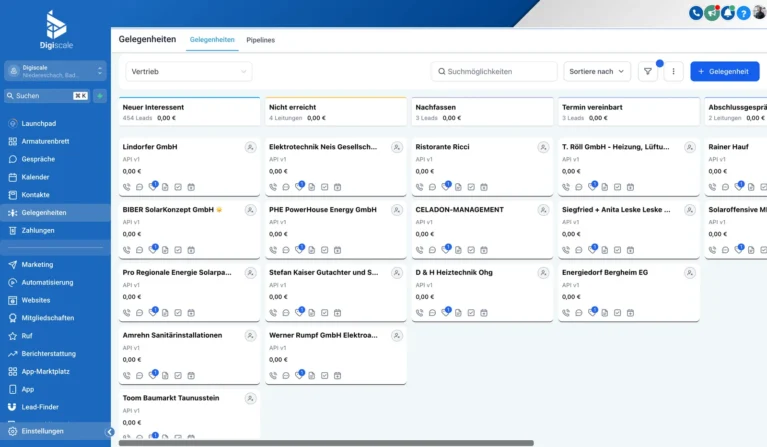Click call icon on PHE PowerHouse Energy card
Viewport: 767px width, 447px height.
pos(273,250)
